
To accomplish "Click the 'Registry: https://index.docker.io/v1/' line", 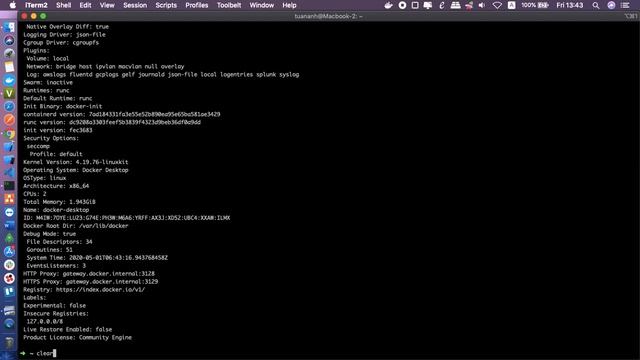I will pyautogui.click(x=84, y=289).
